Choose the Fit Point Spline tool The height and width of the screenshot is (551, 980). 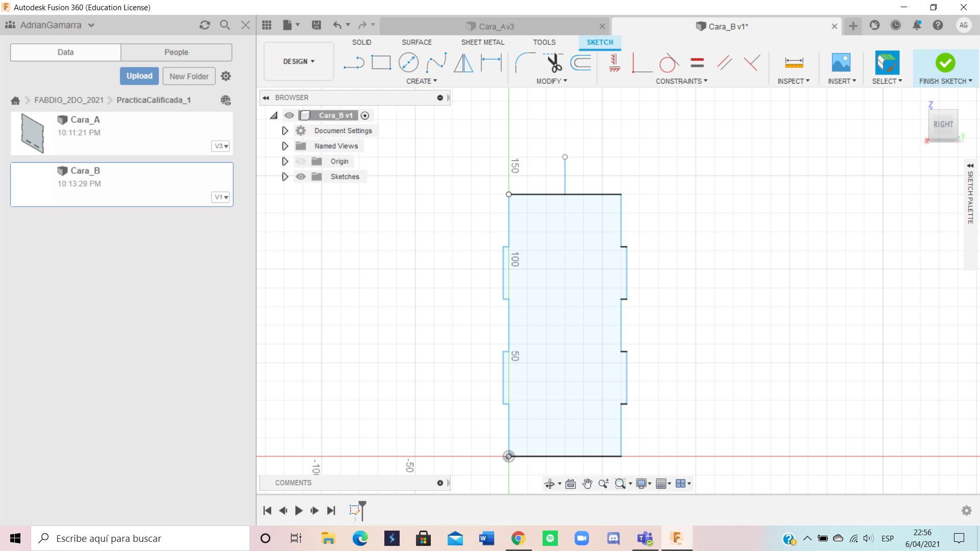[436, 63]
